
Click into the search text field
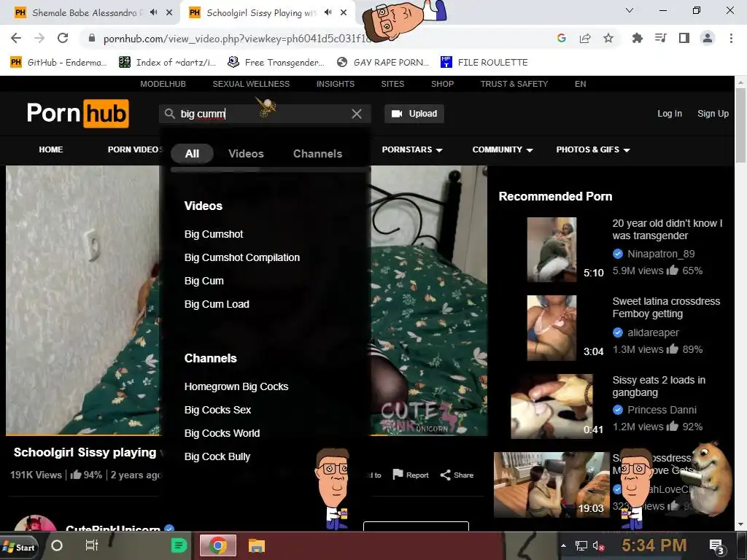(x=263, y=114)
